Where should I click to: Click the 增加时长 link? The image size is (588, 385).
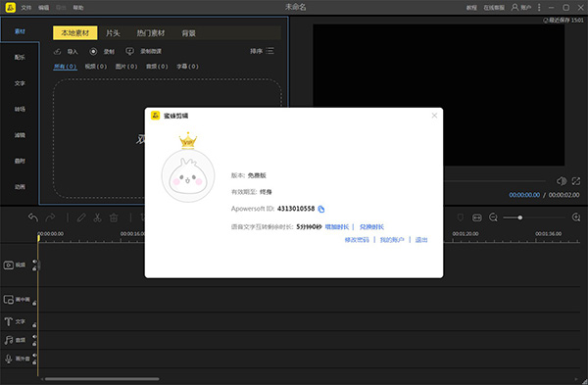(337, 227)
